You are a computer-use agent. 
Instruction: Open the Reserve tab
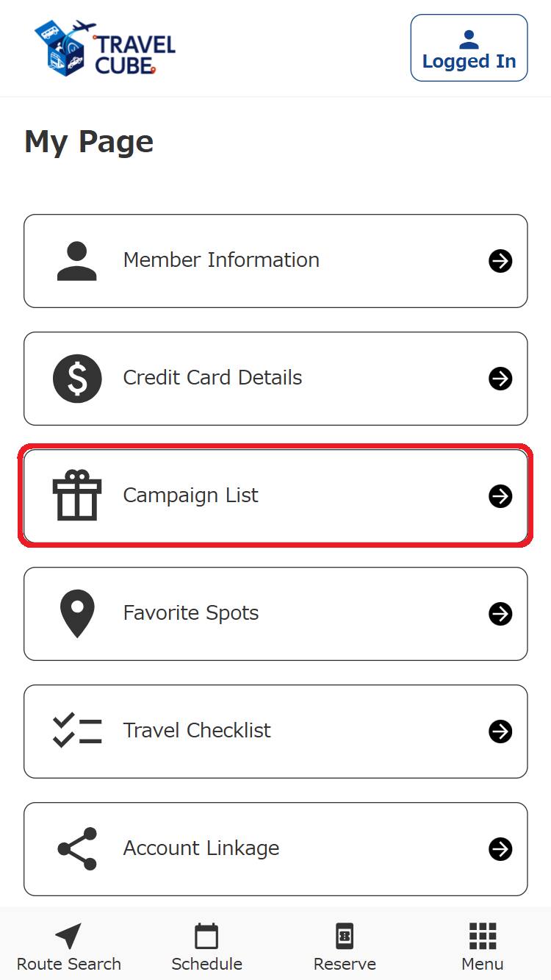(345, 947)
